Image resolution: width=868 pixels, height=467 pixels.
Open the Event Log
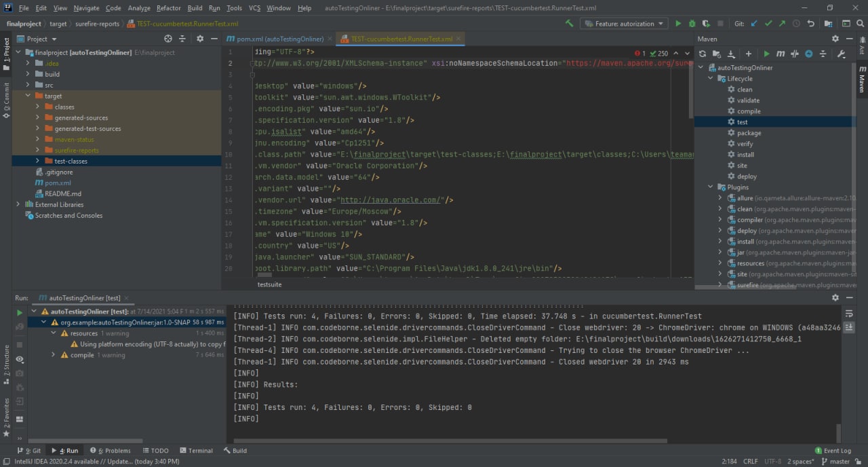point(832,451)
